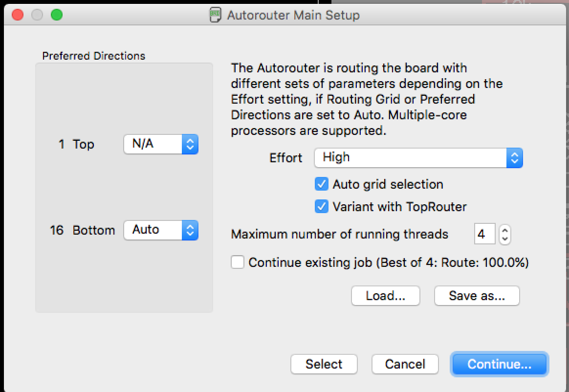Click the Load... button
Viewport: 569px width, 392px height.
pyautogui.click(x=385, y=296)
